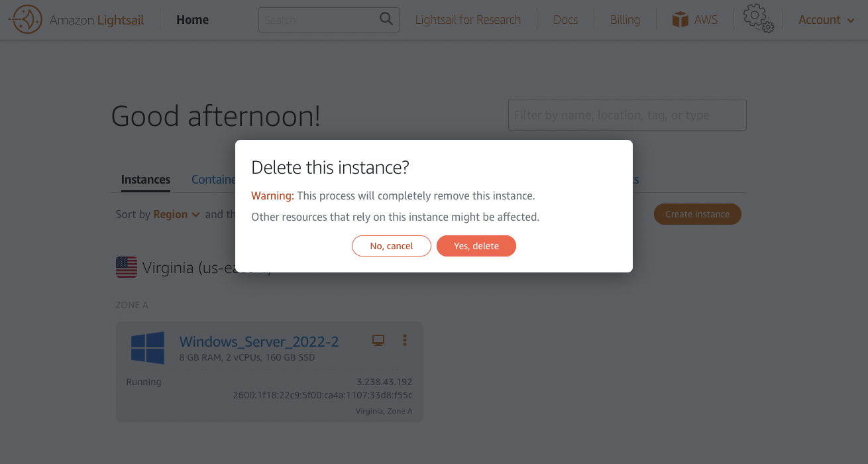Open Lightsail for Research page

click(x=468, y=20)
